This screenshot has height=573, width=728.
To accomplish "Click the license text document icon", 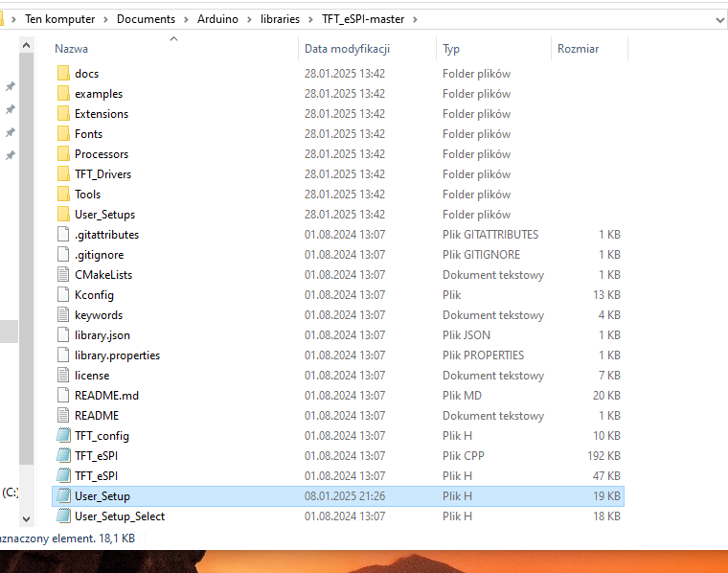I will (x=63, y=376).
